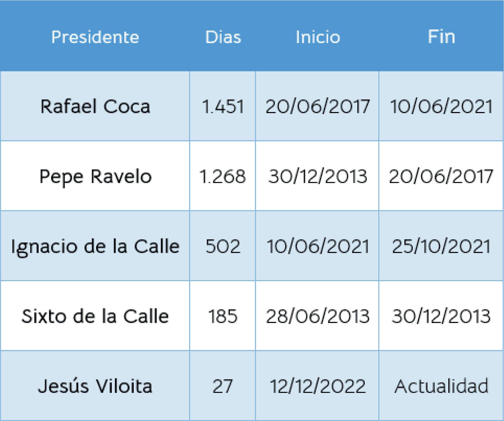This screenshot has height=421, width=504.
Task: Select the 502 days cell
Action: (223, 246)
